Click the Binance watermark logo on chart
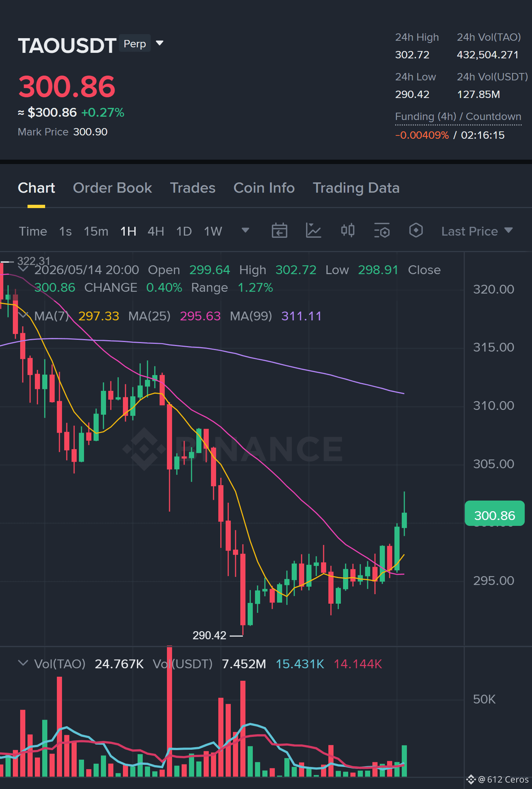The image size is (532, 789). (144, 448)
